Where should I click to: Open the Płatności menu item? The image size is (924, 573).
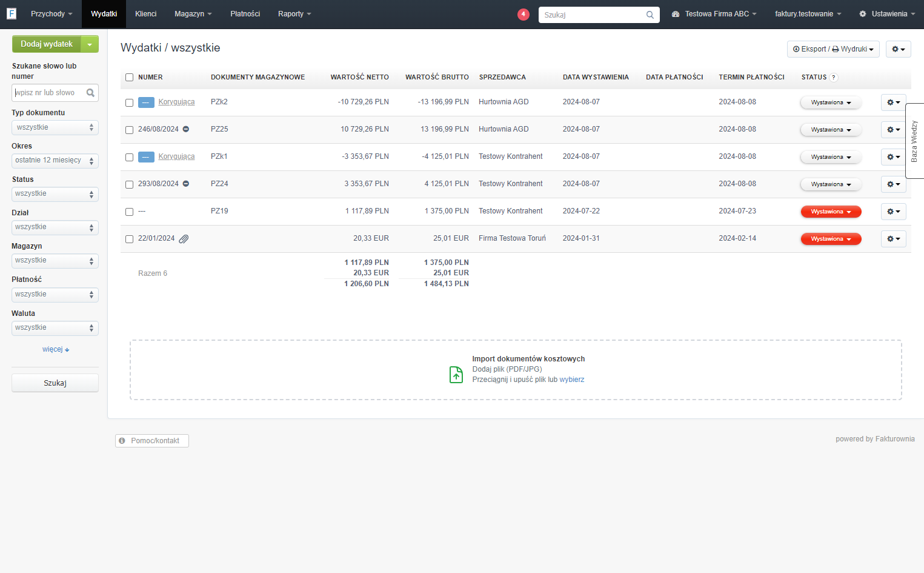point(245,14)
